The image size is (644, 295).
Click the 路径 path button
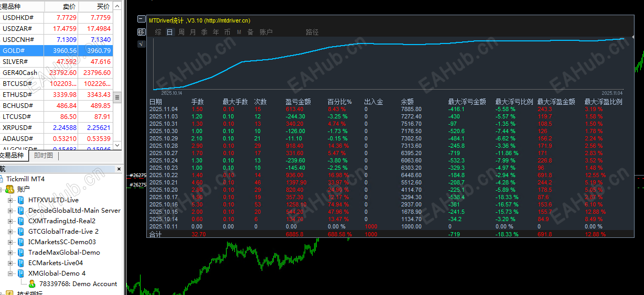pos(312,32)
